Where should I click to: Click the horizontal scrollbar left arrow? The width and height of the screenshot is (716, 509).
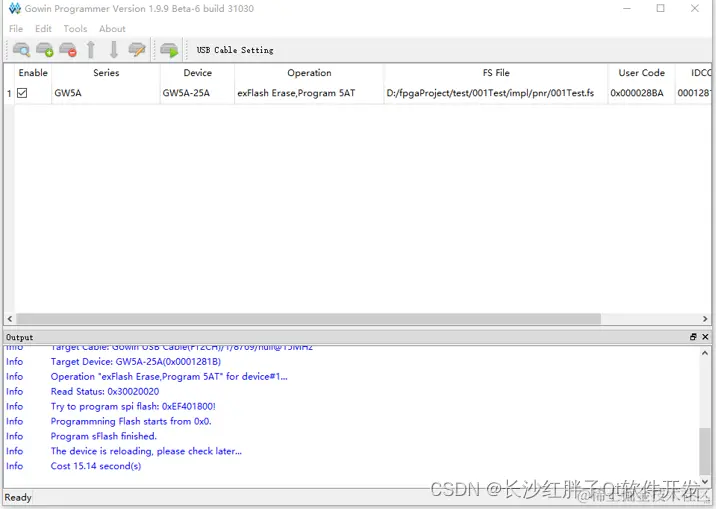click(x=10, y=319)
